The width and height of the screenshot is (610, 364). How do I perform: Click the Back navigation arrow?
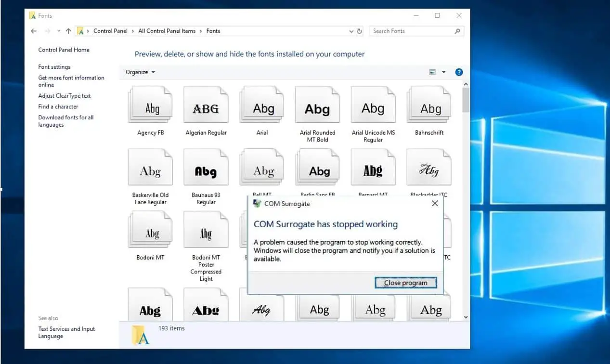33,31
